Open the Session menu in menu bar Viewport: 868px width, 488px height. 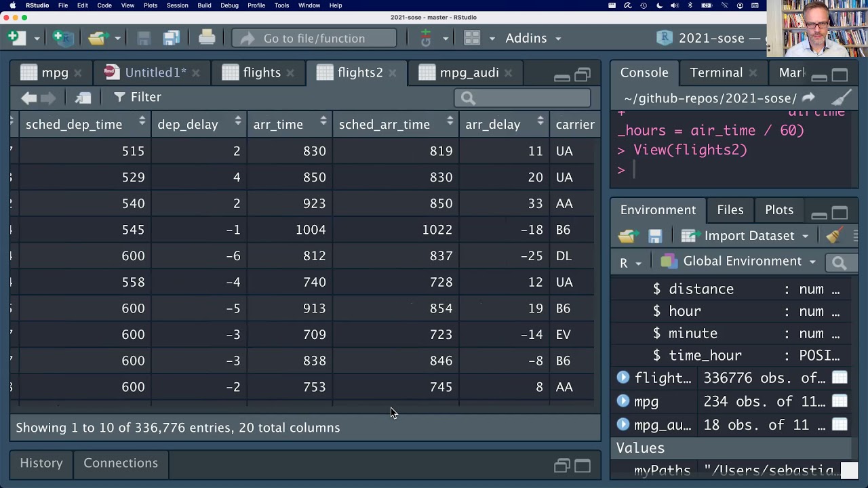pyautogui.click(x=177, y=5)
